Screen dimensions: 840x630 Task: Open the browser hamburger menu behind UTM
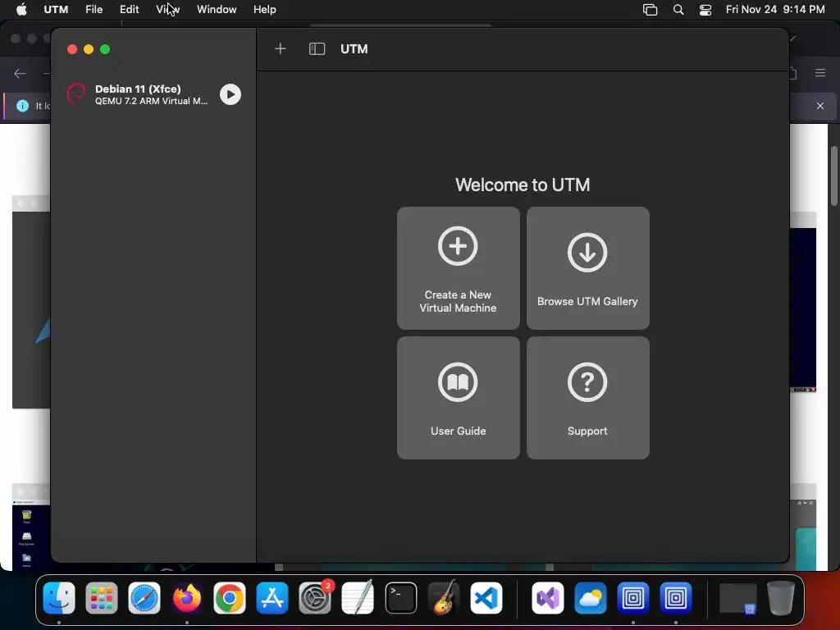pos(820,73)
